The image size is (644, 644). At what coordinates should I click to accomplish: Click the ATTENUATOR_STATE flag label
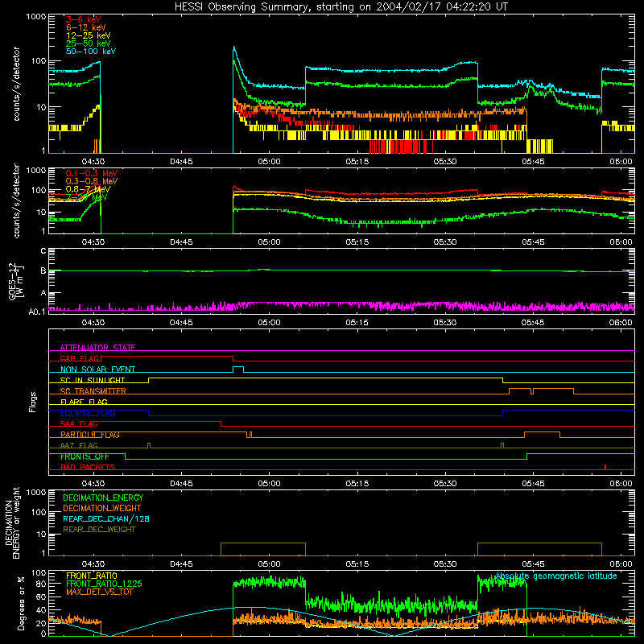(97, 348)
